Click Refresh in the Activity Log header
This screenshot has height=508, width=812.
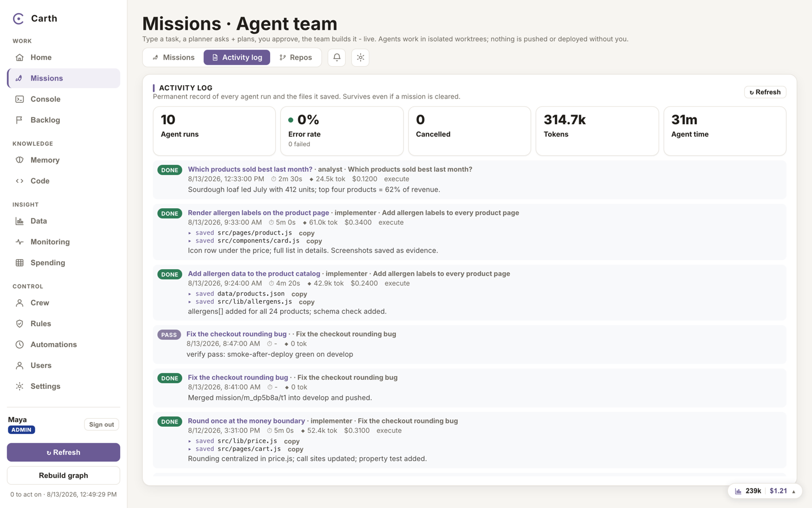pyautogui.click(x=765, y=92)
